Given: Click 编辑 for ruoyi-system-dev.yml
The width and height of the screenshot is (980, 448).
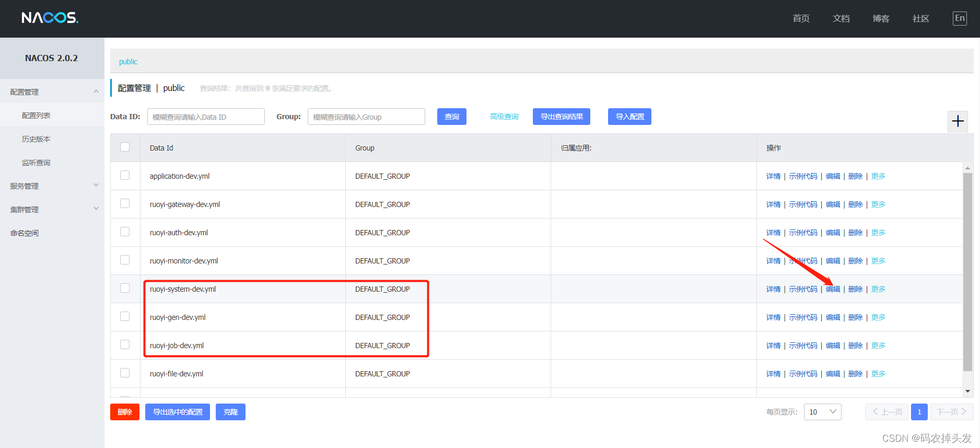Looking at the screenshot, I should 833,289.
